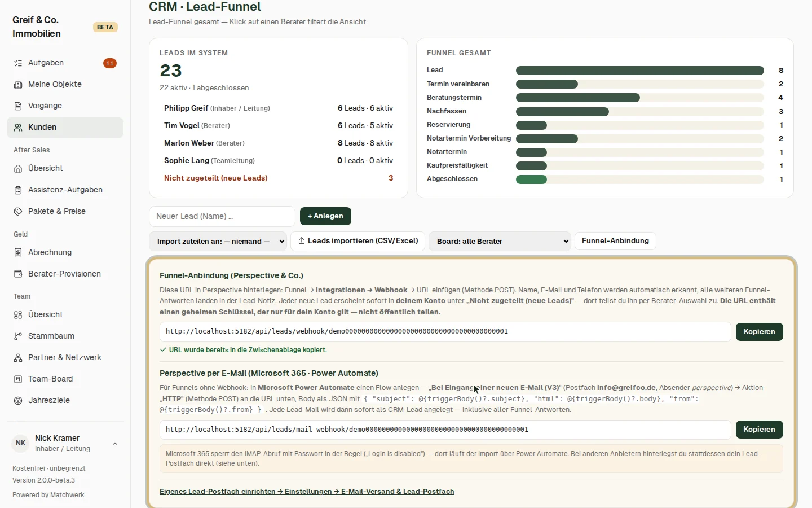Screen dimensions: 812x508
Task: Select Abrechnung from the Geld section
Action: [x=65, y=253]
